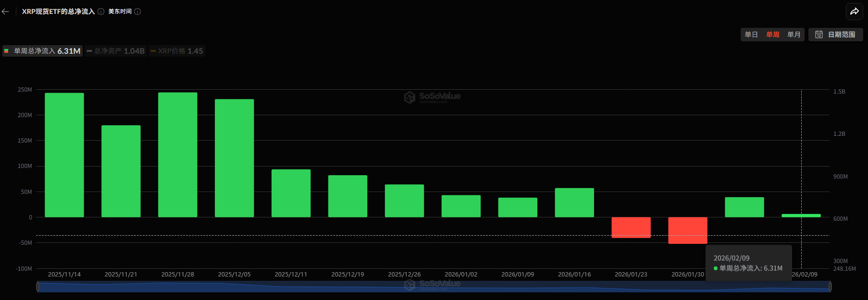
Task: Toggle the 总净资产 legend series
Action: (115, 51)
